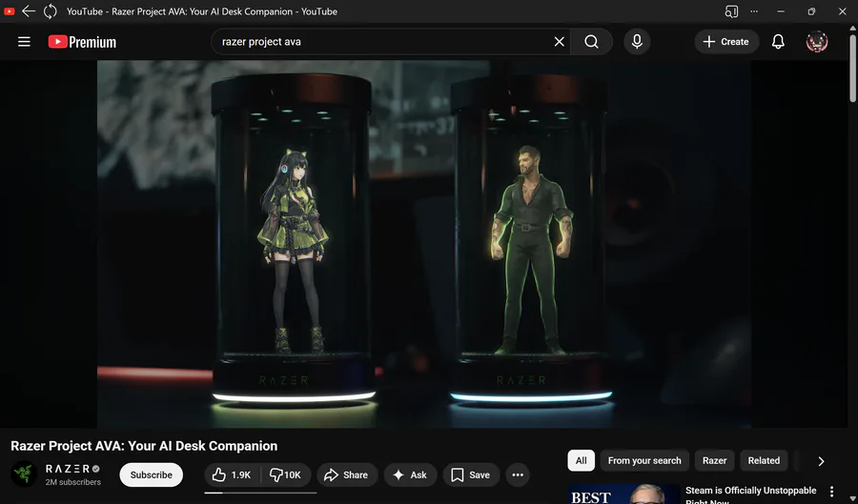Image resolution: width=858 pixels, height=504 pixels.
Task: Show more filter chips with right chevron
Action: click(x=821, y=461)
